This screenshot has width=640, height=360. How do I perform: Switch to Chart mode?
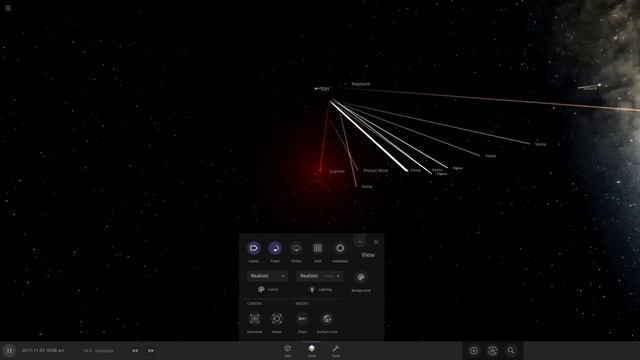pyautogui.click(x=302, y=319)
